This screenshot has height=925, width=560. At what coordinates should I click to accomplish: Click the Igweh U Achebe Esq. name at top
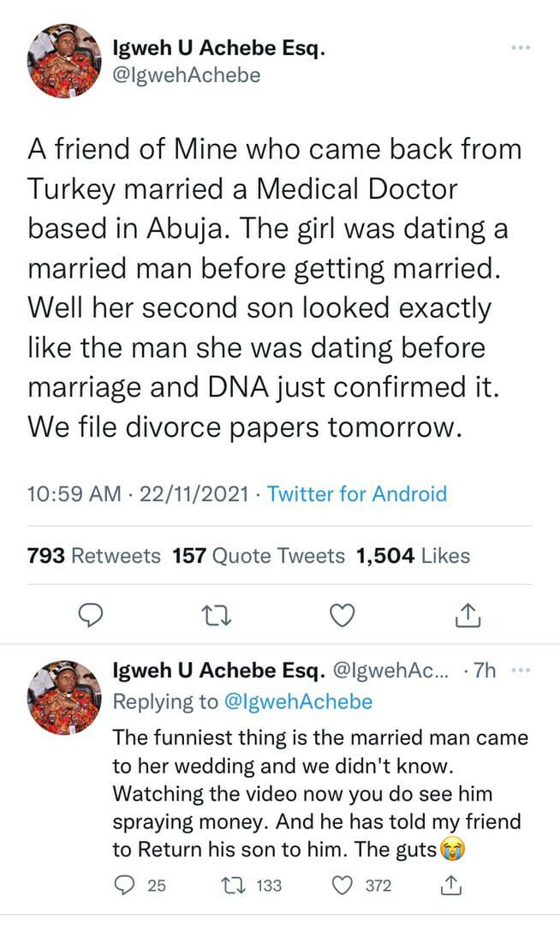(219, 50)
